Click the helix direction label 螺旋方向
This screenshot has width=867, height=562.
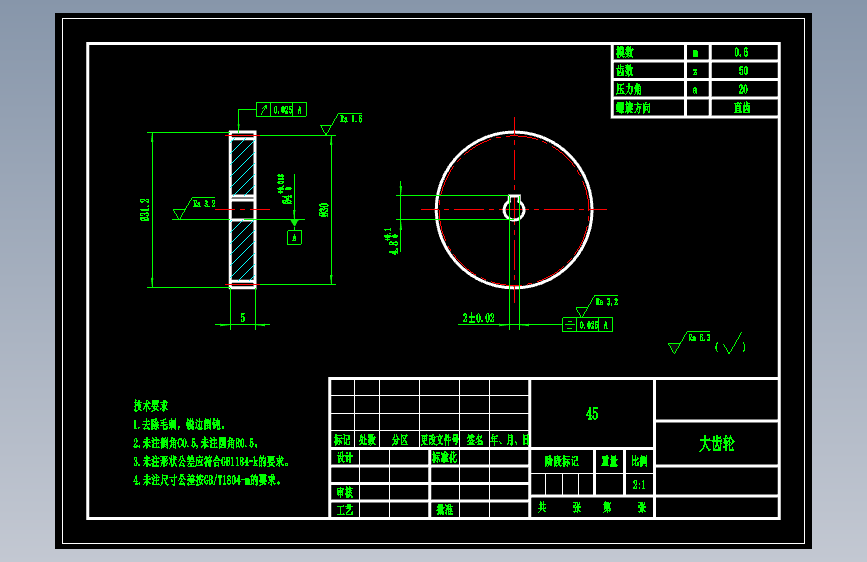coord(633,108)
